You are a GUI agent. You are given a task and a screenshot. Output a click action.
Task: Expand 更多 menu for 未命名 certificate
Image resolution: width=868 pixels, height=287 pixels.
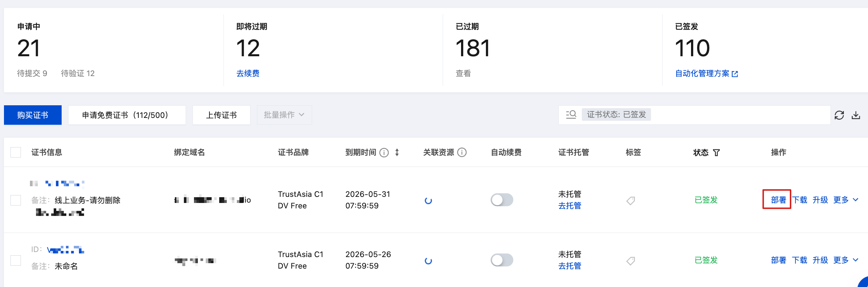point(846,260)
